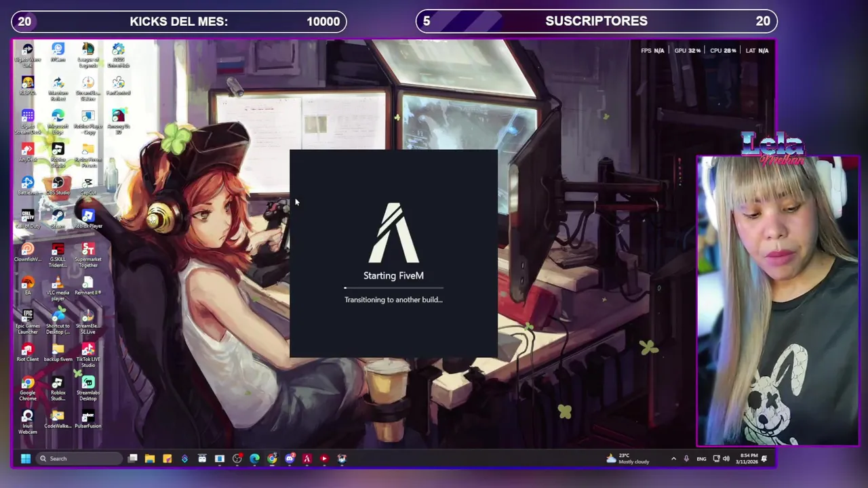Open the ClownfishVoice desktop shortcut
The image size is (868, 488).
tap(27, 252)
